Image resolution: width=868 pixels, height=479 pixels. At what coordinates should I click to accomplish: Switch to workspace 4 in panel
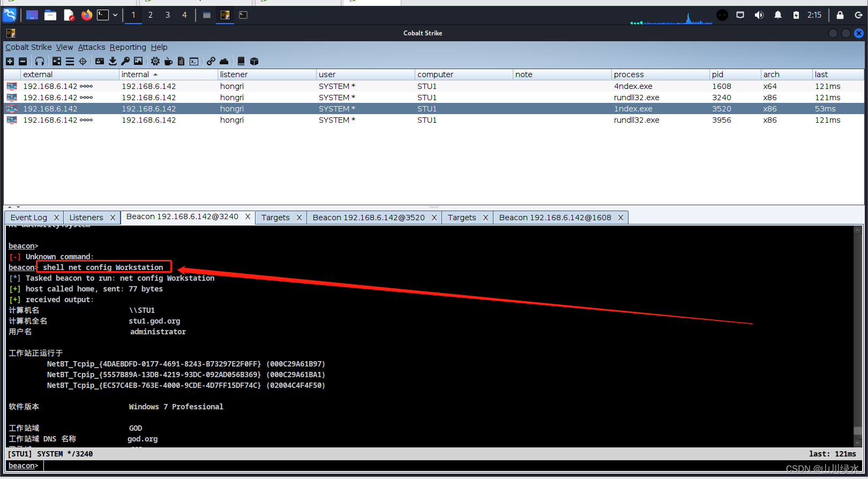[x=184, y=15]
